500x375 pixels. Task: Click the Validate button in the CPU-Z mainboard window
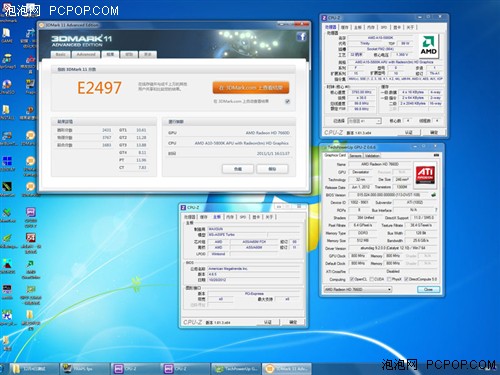268,322
